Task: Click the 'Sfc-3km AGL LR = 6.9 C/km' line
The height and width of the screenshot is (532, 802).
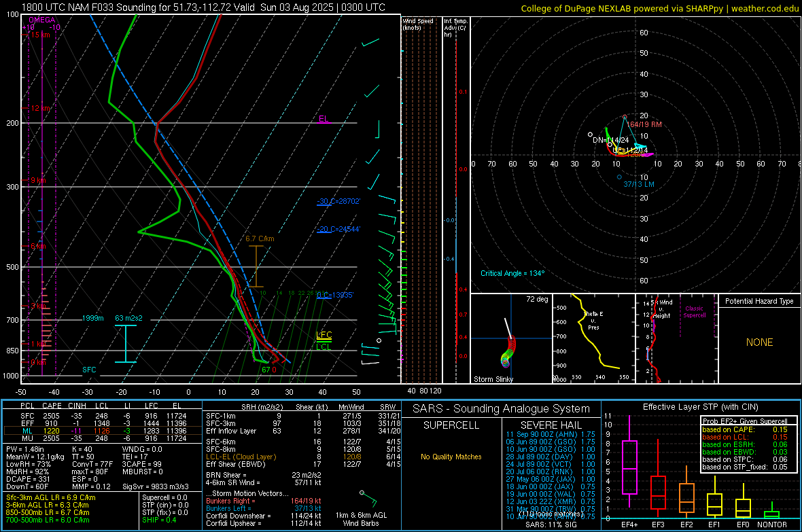Action: [x=51, y=498]
